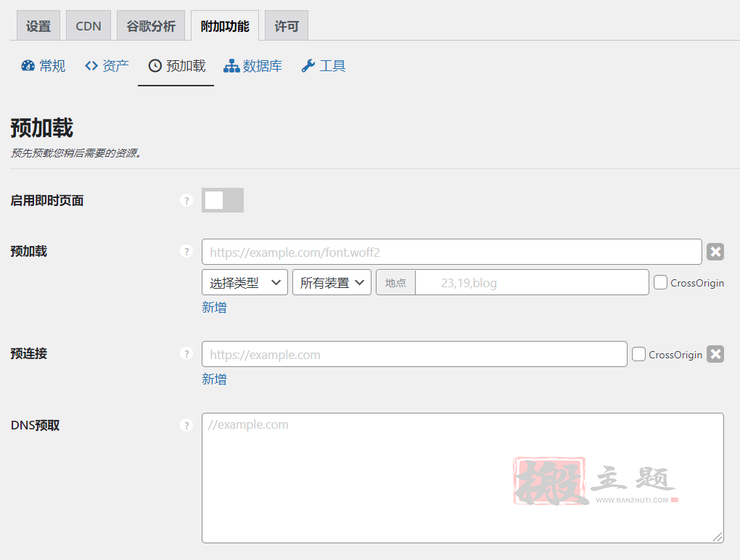Open the 工具 sub-section
The width and height of the screenshot is (740, 560).
(x=324, y=66)
